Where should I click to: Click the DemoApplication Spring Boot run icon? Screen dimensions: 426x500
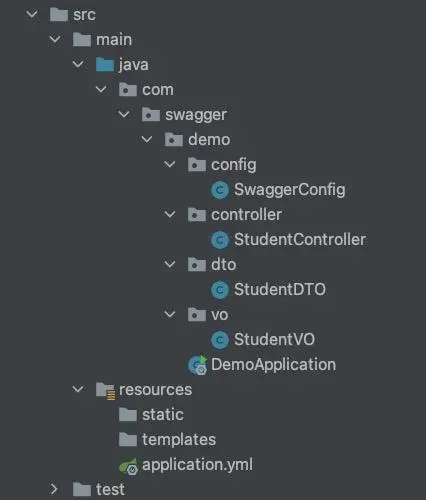[x=198, y=365]
